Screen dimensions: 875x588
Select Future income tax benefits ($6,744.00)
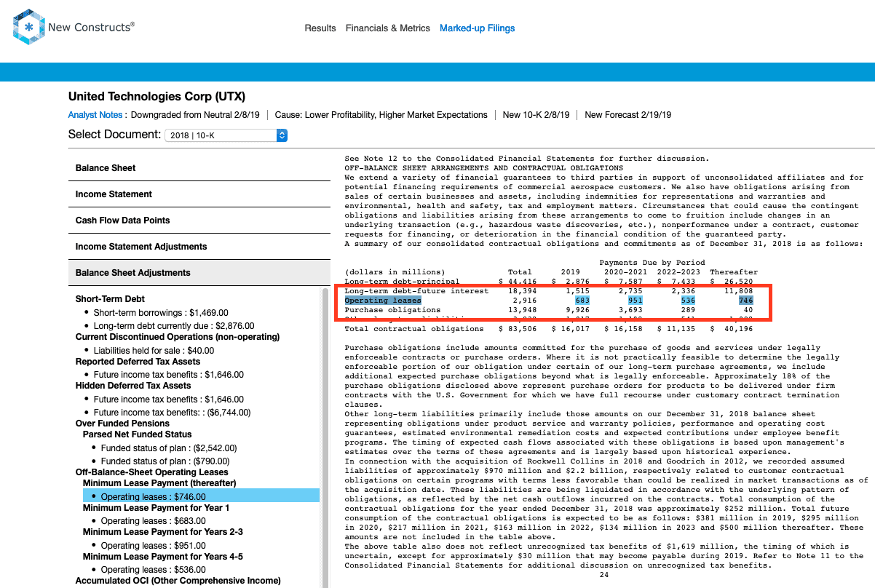click(x=172, y=413)
